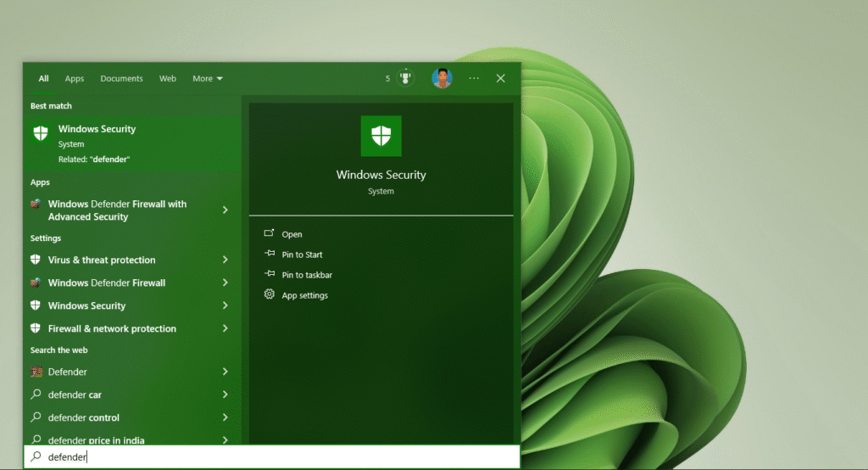
Task: Click the Windows Security shield icon in best match
Action: tap(41, 133)
